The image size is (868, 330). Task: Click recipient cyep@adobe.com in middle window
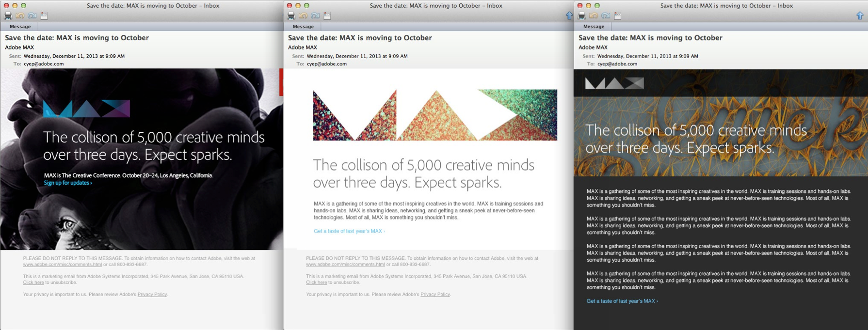click(327, 64)
